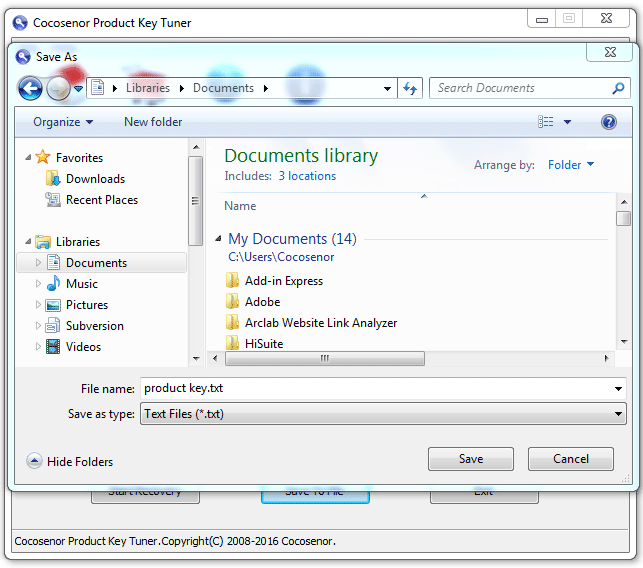Screen dimensions: 643x568
Task: Open the Save as type combo box
Action: 383,414
